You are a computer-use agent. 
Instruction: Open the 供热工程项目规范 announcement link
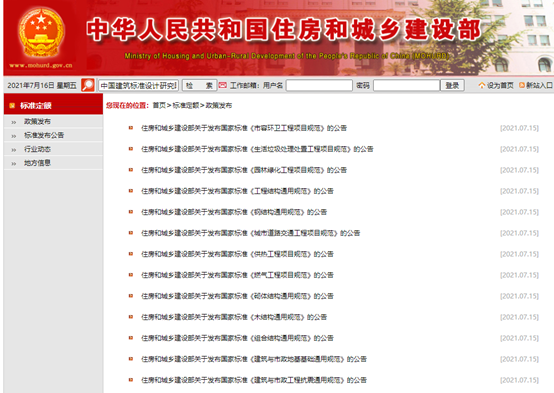[237, 254]
